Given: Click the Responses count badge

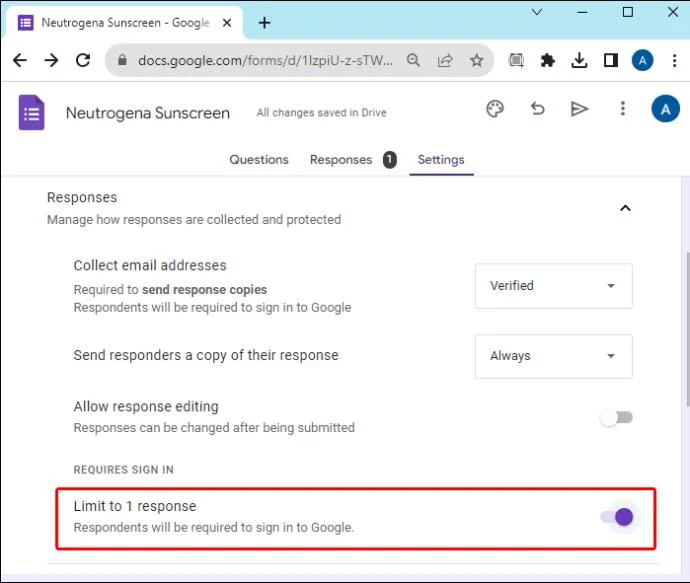Looking at the screenshot, I should 389,159.
